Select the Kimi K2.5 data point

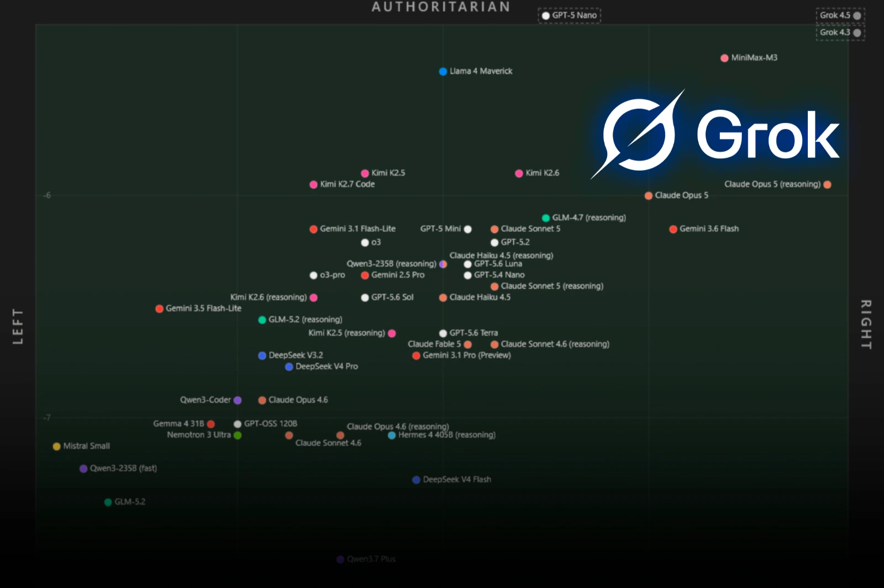(365, 173)
